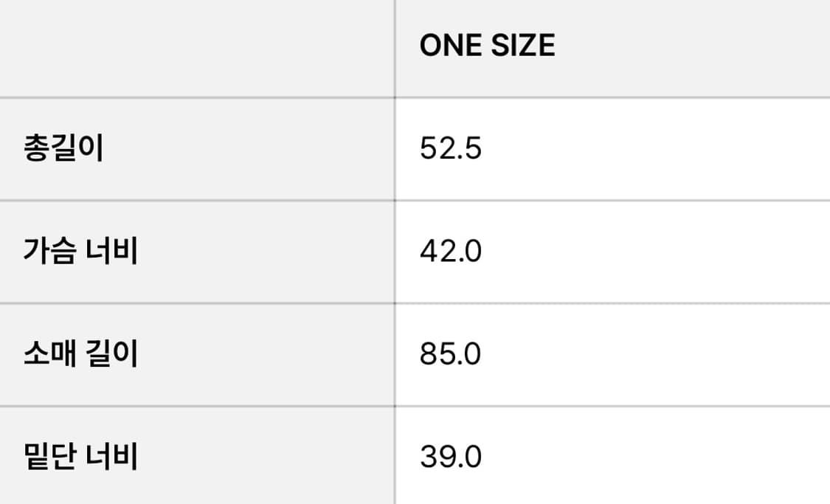This screenshot has height=504, width=830.
Task: Click the word 소매 in the label column
Action: tap(46, 354)
